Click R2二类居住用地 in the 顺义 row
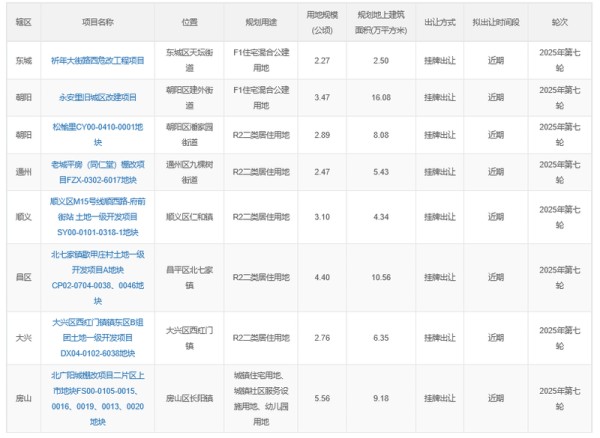Viewport: 600px width, 438px height. 261,217
